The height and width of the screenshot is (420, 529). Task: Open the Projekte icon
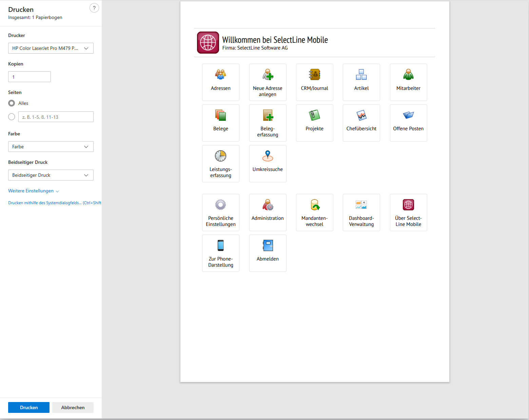(314, 115)
